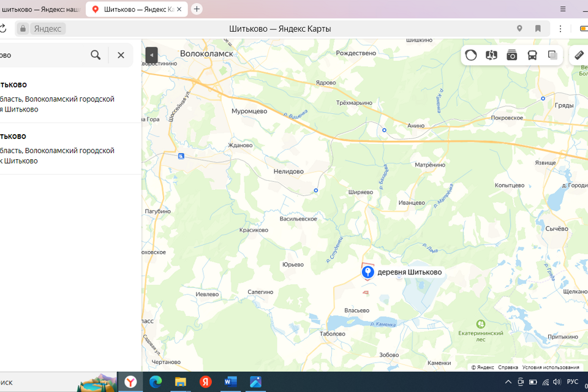
Task: Select the ruler distance tool
Action: coord(579,55)
